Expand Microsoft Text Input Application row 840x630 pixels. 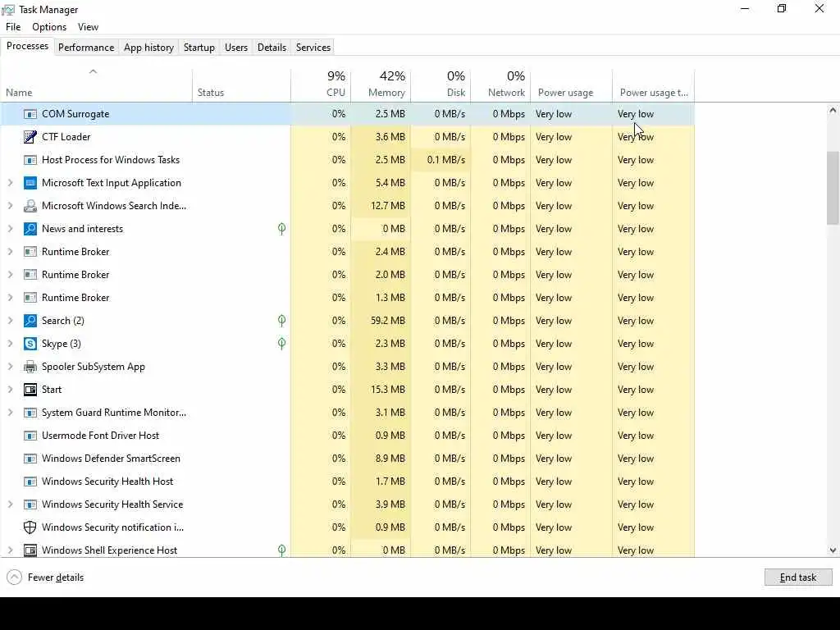pos(10,183)
